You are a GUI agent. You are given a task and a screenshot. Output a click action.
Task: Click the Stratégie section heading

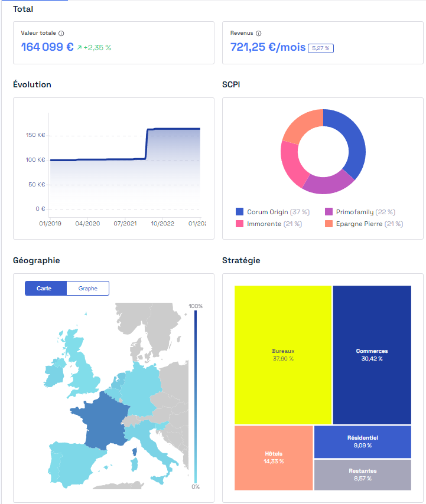241,260
